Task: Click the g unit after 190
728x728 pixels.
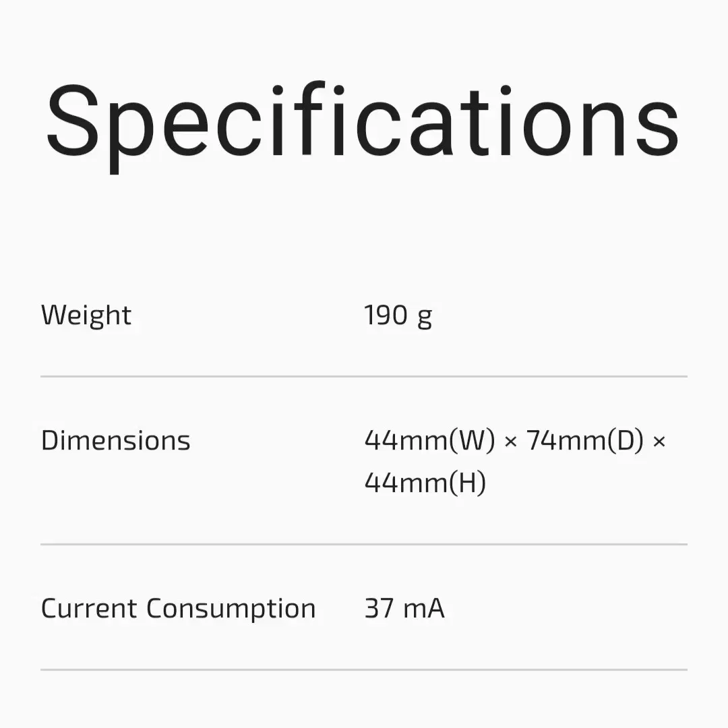Action: tap(425, 320)
